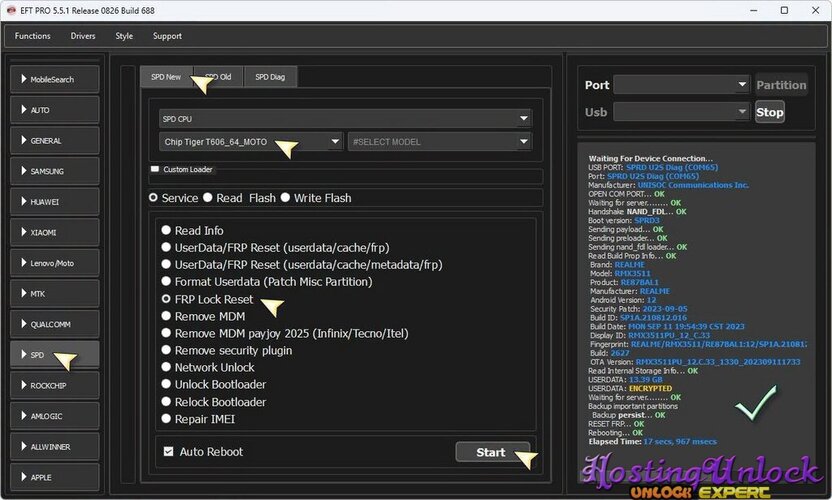Image resolution: width=832 pixels, height=500 pixels.
Task: Expand the Chip Tiger T606_64_MOTO dropdown
Action: pyautogui.click(x=250, y=142)
